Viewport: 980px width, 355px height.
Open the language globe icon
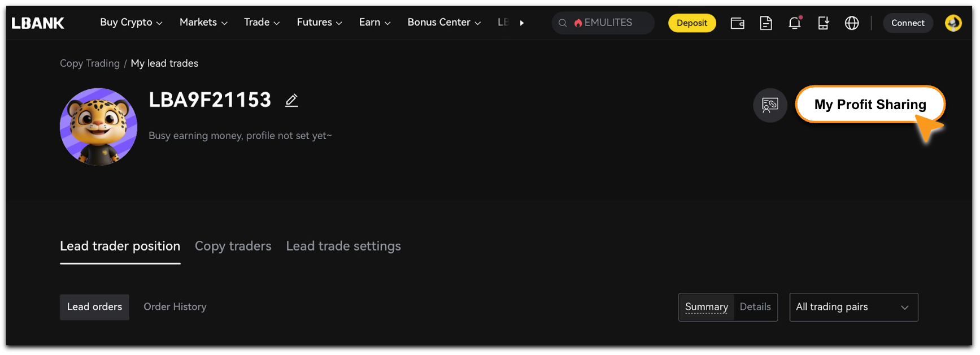851,23
